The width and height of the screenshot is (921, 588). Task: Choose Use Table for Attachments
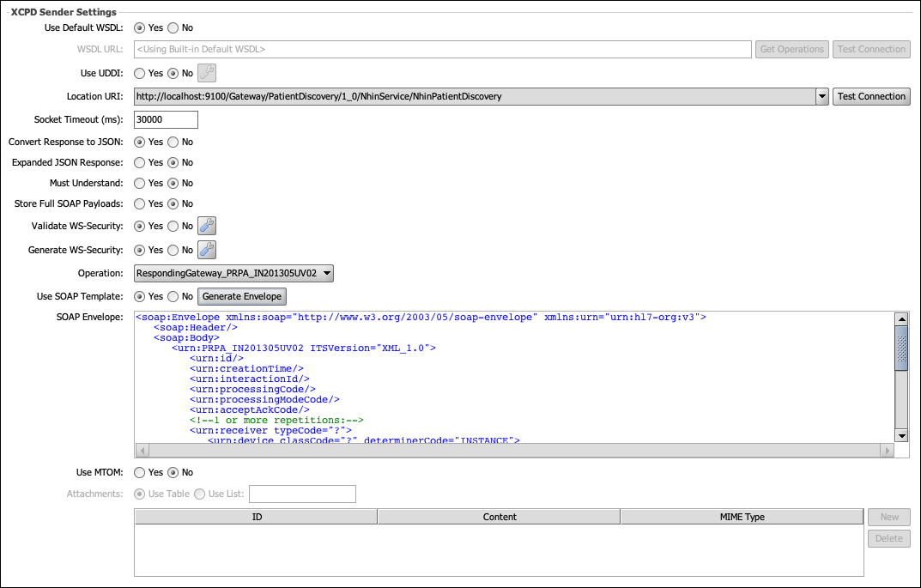(139, 494)
